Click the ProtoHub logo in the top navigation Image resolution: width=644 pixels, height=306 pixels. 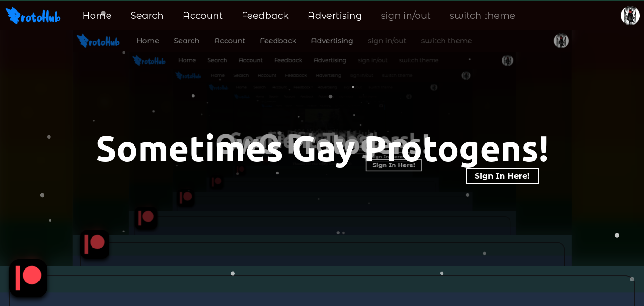click(x=33, y=16)
